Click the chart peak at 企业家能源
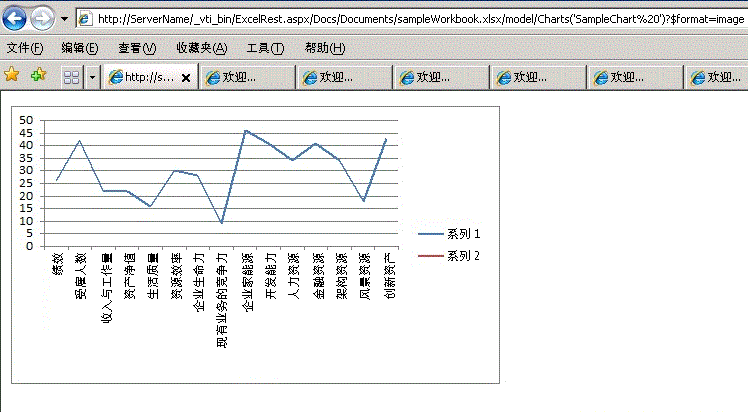Viewport: 748px width, 412px height. (x=245, y=130)
